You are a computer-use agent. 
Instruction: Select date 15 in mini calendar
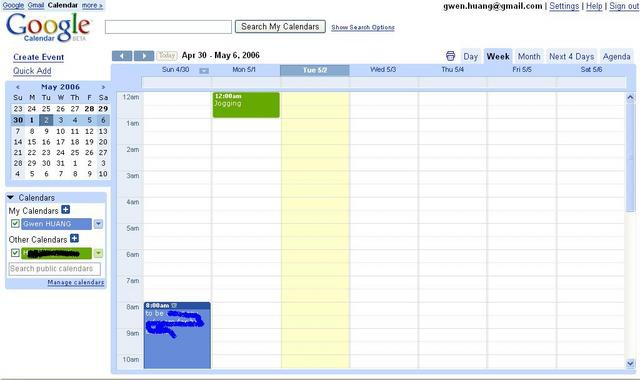click(32, 142)
